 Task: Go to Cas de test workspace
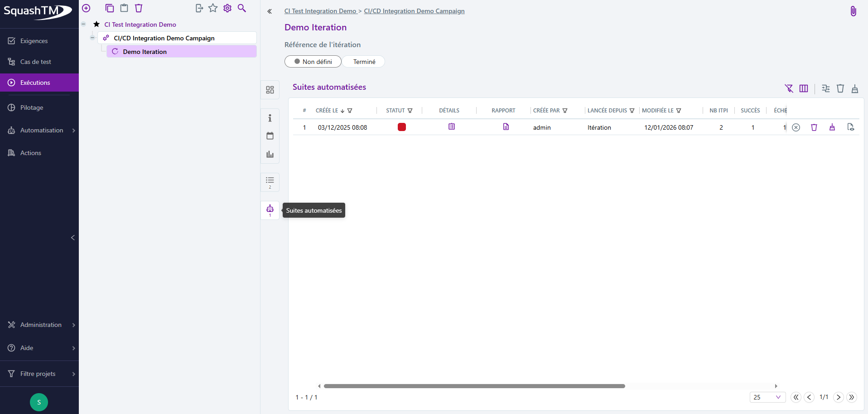tap(35, 62)
